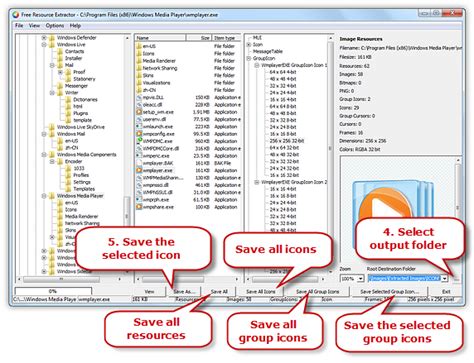The height and width of the screenshot is (363, 474).
Task: Select the Profiles folder icon under Encoder
Action: pos(68,175)
